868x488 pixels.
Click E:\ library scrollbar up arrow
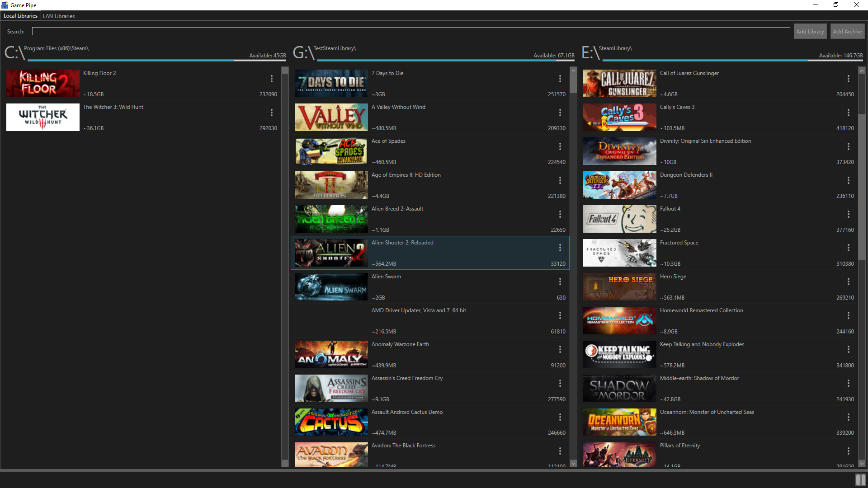862,70
